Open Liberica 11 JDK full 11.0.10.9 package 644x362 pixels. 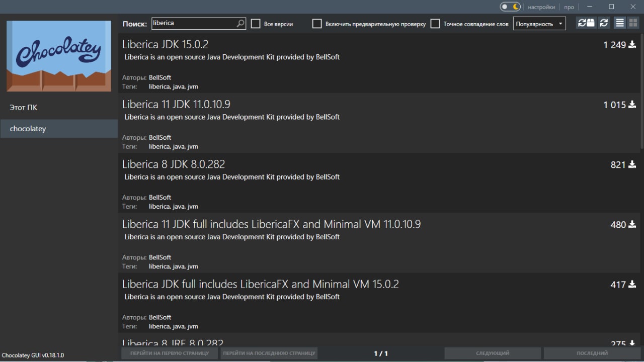pos(379,242)
